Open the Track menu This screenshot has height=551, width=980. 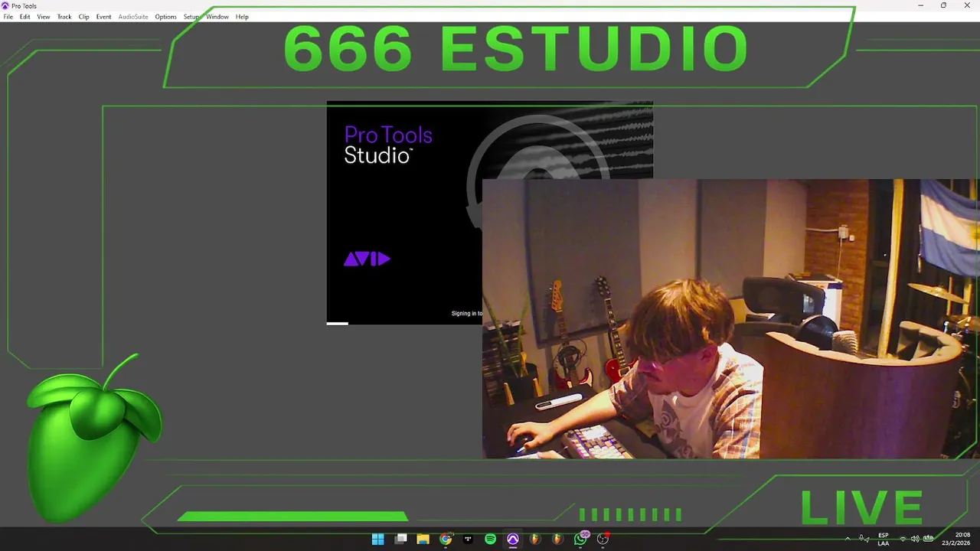point(64,17)
